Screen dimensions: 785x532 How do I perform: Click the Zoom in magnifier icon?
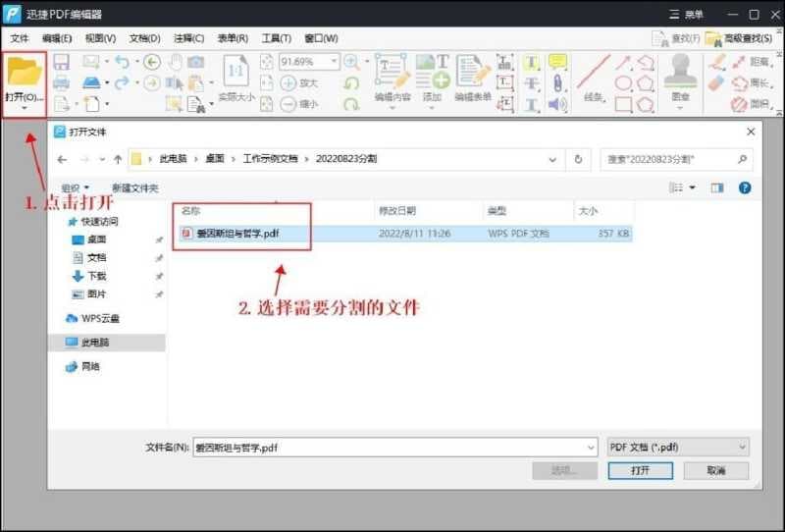click(351, 62)
